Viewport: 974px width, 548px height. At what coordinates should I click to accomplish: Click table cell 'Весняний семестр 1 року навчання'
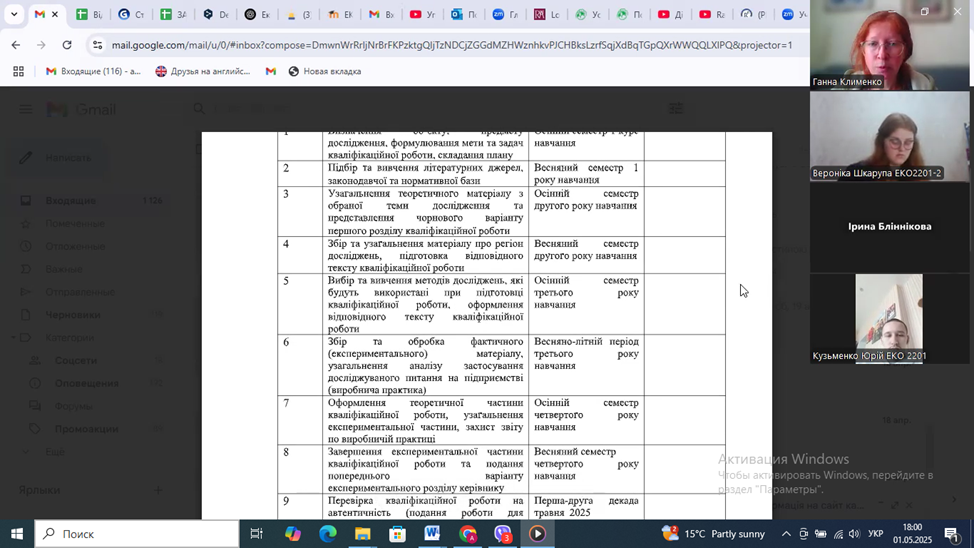586,174
